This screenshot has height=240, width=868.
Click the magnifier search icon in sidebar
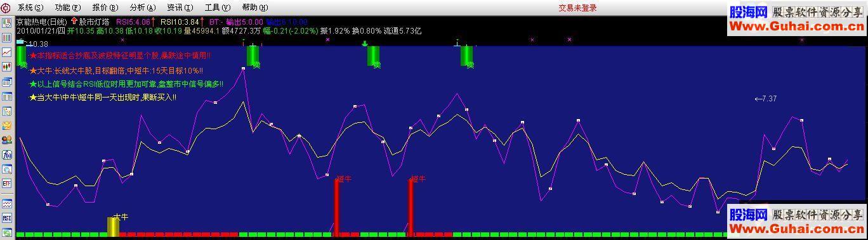[6, 169]
